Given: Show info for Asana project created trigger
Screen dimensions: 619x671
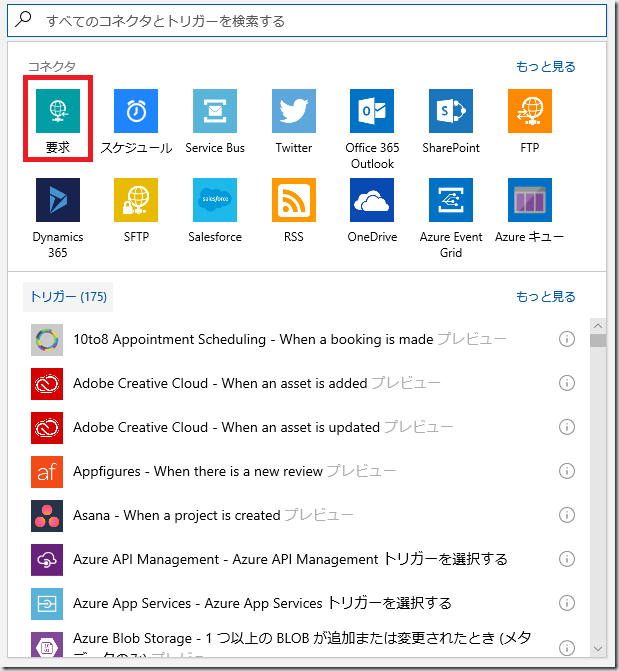Looking at the screenshot, I should [567, 515].
